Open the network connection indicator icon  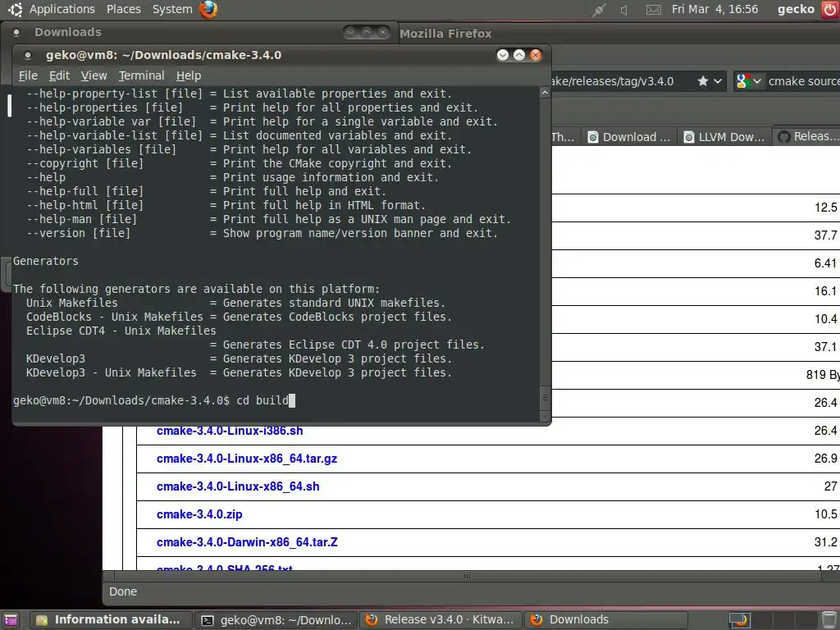599,10
